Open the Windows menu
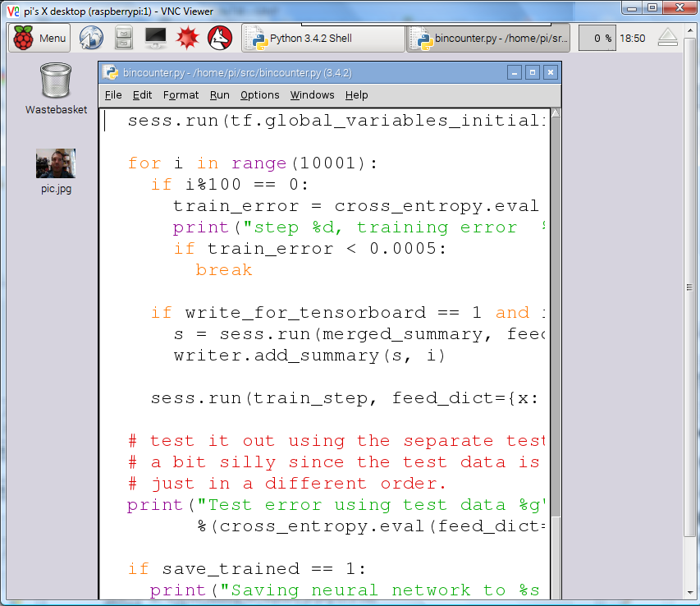This screenshot has width=700, height=606. 312,94
